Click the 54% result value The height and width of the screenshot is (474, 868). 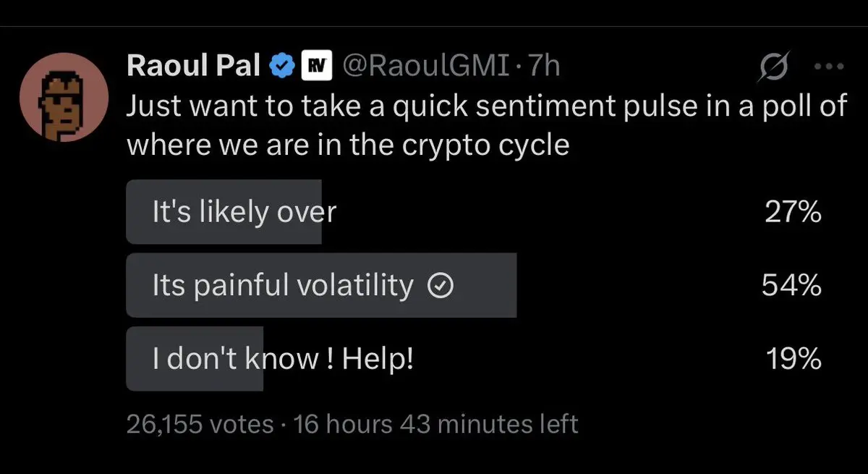[x=791, y=286]
